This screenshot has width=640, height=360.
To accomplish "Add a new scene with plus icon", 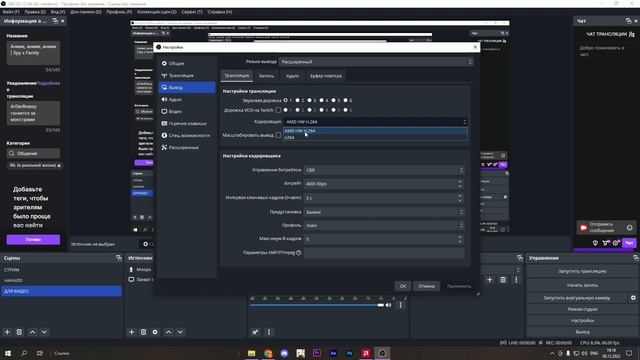I will 7,332.
